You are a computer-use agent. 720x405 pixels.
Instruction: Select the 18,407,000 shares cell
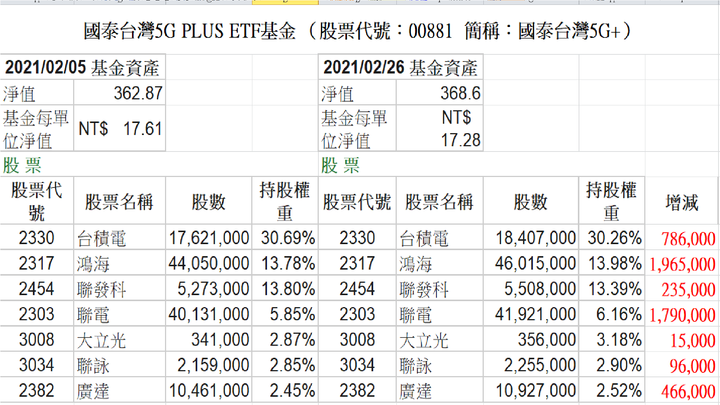point(531,238)
